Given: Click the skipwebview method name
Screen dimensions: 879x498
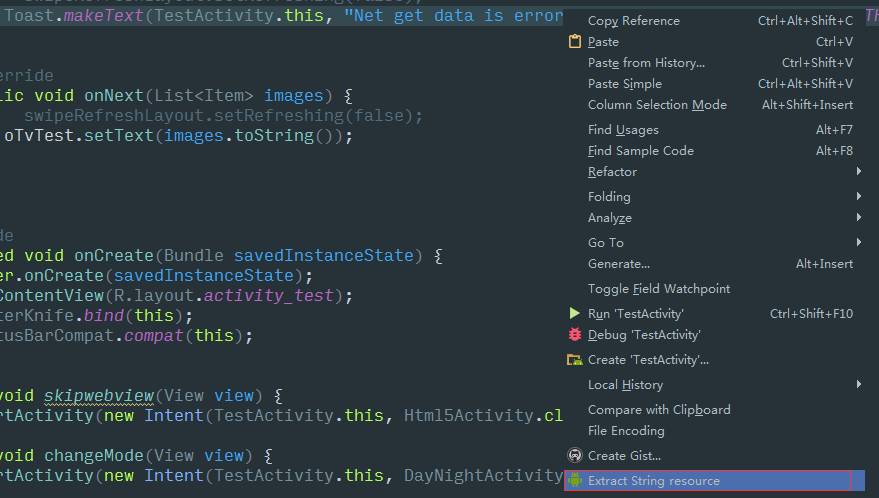Looking at the screenshot, I should [99, 396].
